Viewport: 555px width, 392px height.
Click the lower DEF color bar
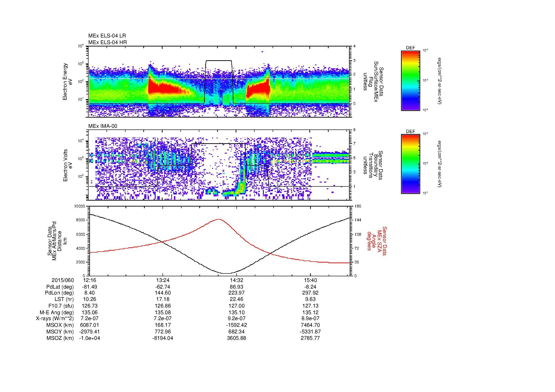click(410, 164)
